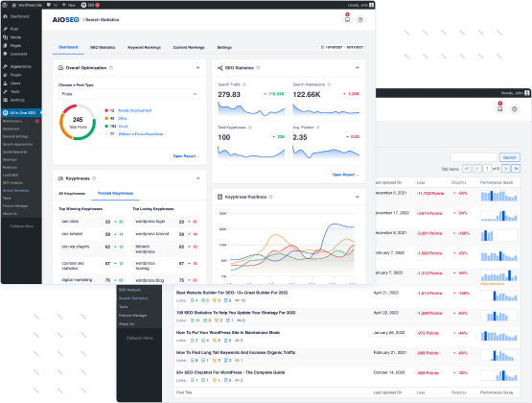Select the Tracked Keyphrases tab
The image size is (532, 403).
(x=115, y=193)
